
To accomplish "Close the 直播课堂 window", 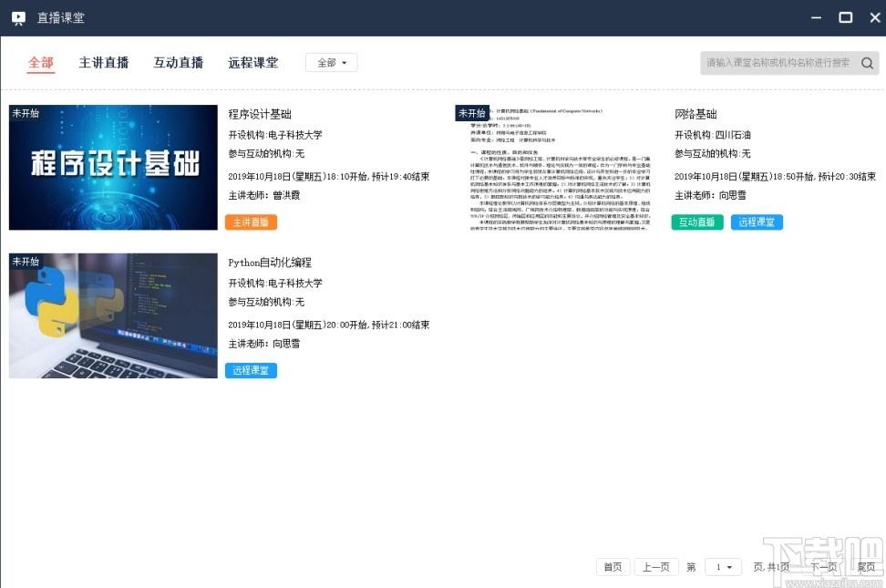I will 875,18.
